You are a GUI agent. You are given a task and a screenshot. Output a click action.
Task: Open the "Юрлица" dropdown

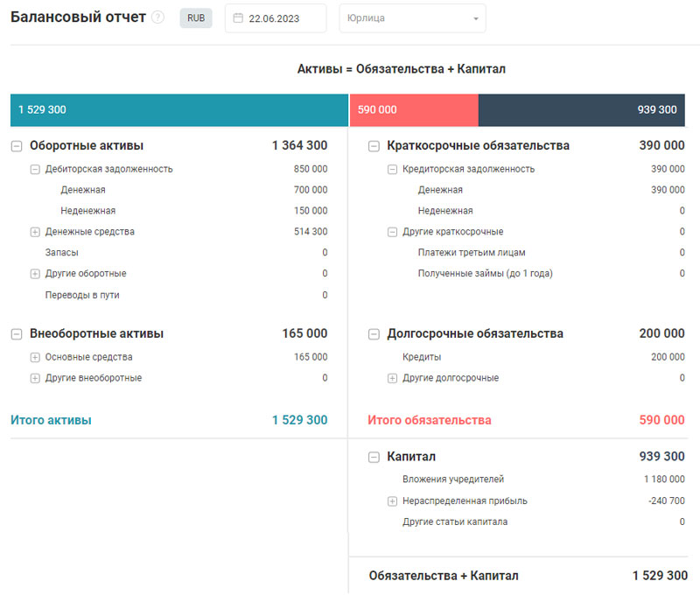click(x=411, y=17)
